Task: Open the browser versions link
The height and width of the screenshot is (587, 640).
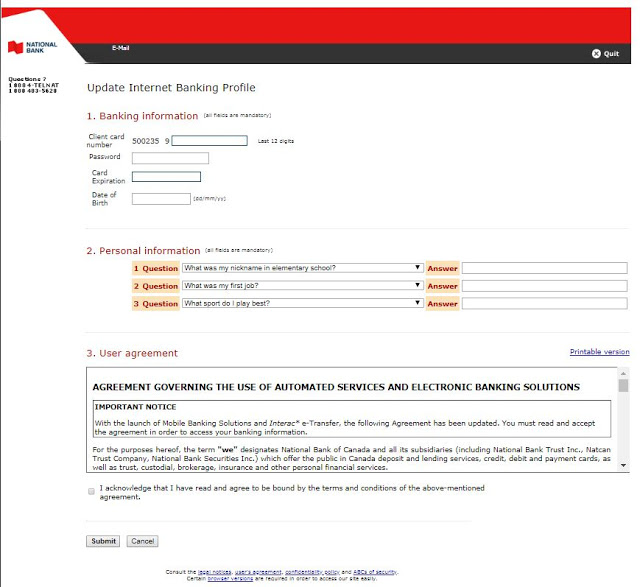Action: click(230, 578)
